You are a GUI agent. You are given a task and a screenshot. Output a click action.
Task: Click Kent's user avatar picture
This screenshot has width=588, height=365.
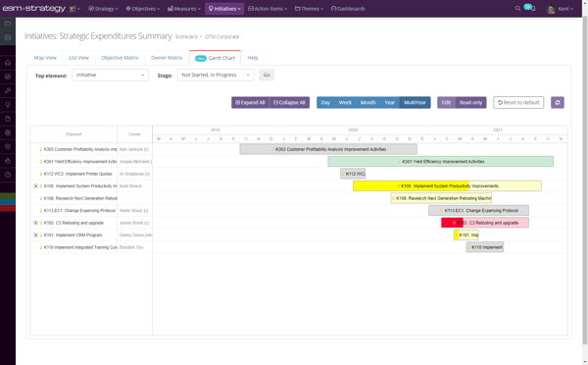coord(551,9)
